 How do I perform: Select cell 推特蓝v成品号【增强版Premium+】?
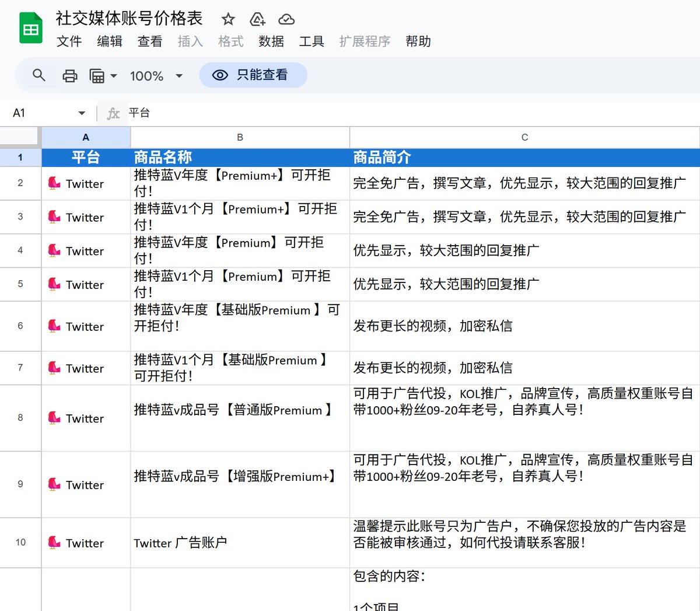[240, 485]
